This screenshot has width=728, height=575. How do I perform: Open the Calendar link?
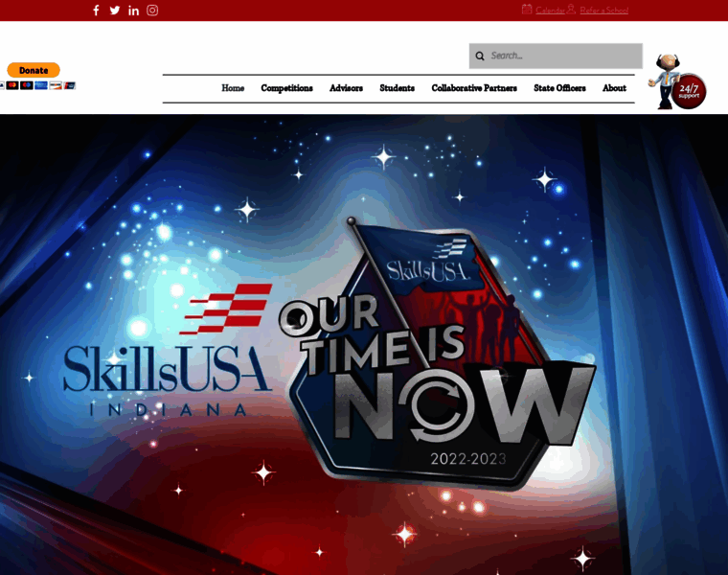(550, 11)
